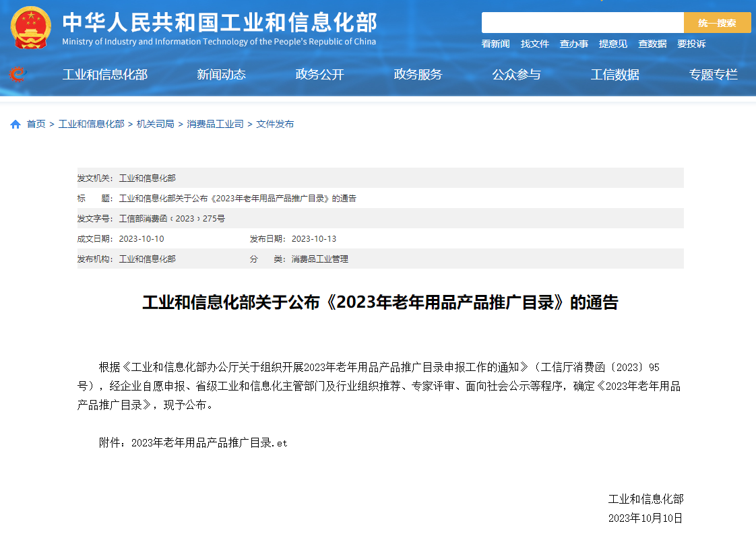Open the 政务公开 navigation menu
Screen dimensions: 756x538
319,75
